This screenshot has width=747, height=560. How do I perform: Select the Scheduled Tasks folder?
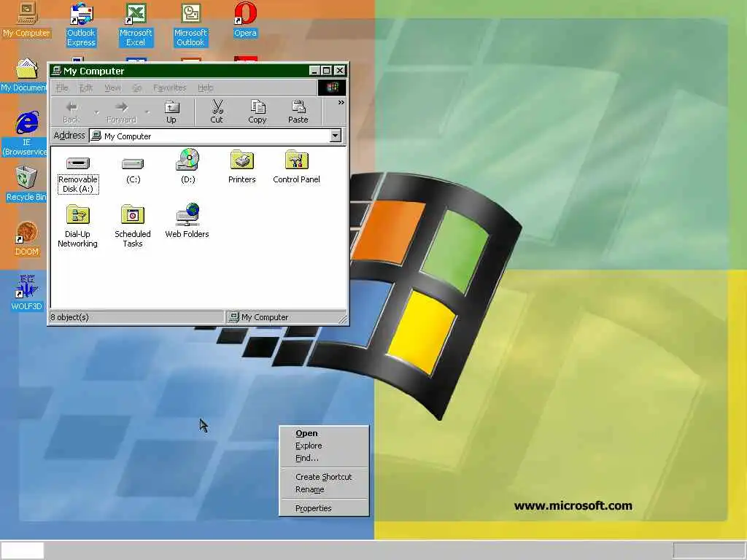point(133,226)
